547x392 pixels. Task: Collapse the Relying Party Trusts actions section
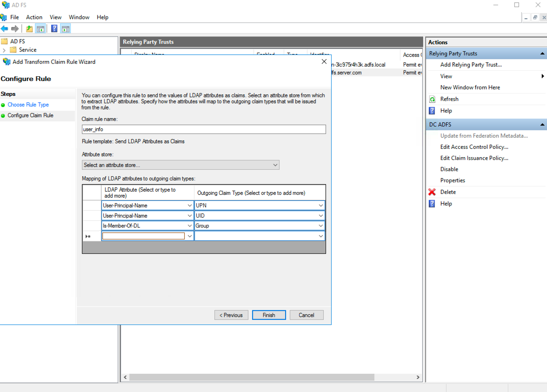point(542,53)
